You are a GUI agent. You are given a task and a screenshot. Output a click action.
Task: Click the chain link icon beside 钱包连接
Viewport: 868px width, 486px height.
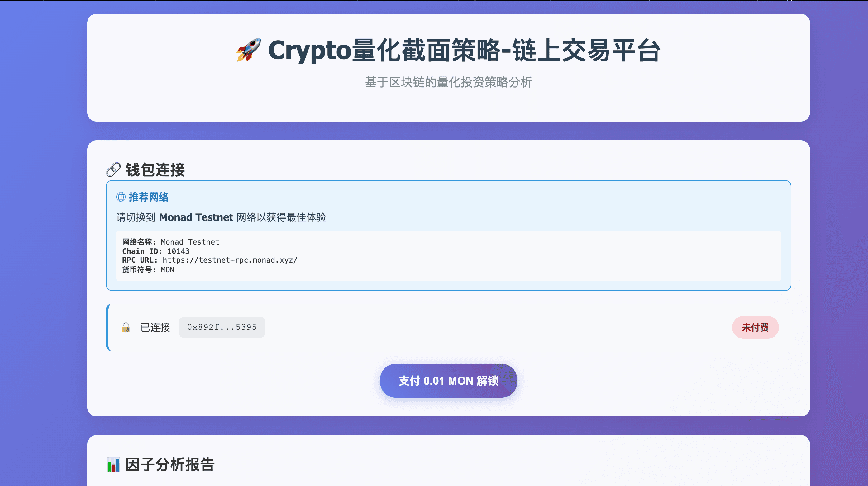click(113, 169)
